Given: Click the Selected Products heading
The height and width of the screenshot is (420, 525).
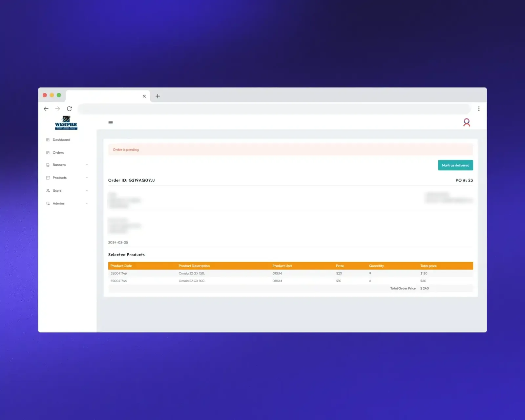Looking at the screenshot, I should [126, 255].
